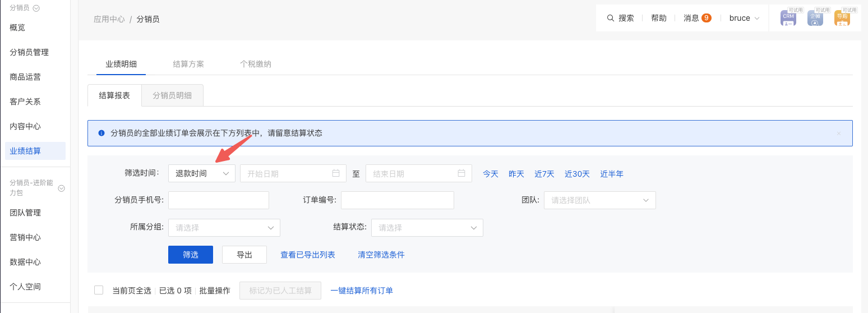Open the 退款时间 filter dropdown
The width and height of the screenshot is (868, 313).
[x=202, y=173]
